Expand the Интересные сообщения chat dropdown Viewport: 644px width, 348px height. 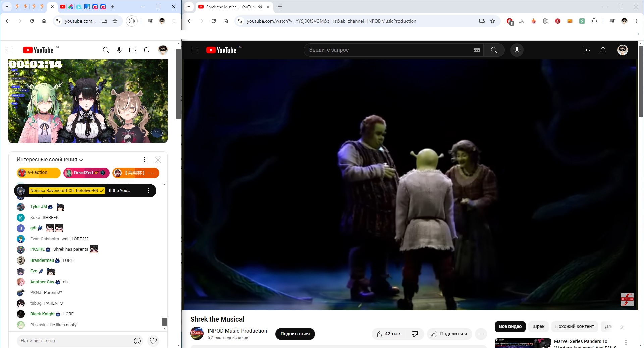coord(50,160)
